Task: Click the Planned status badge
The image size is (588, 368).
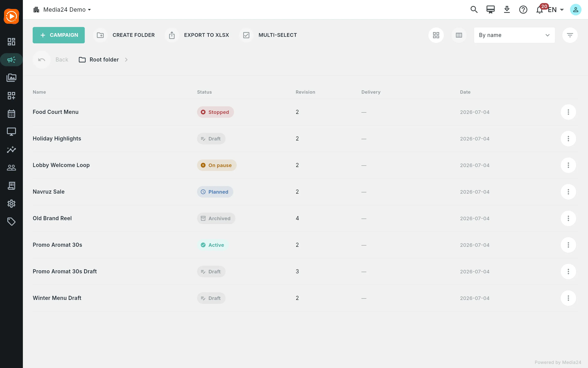Action: click(215, 192)
